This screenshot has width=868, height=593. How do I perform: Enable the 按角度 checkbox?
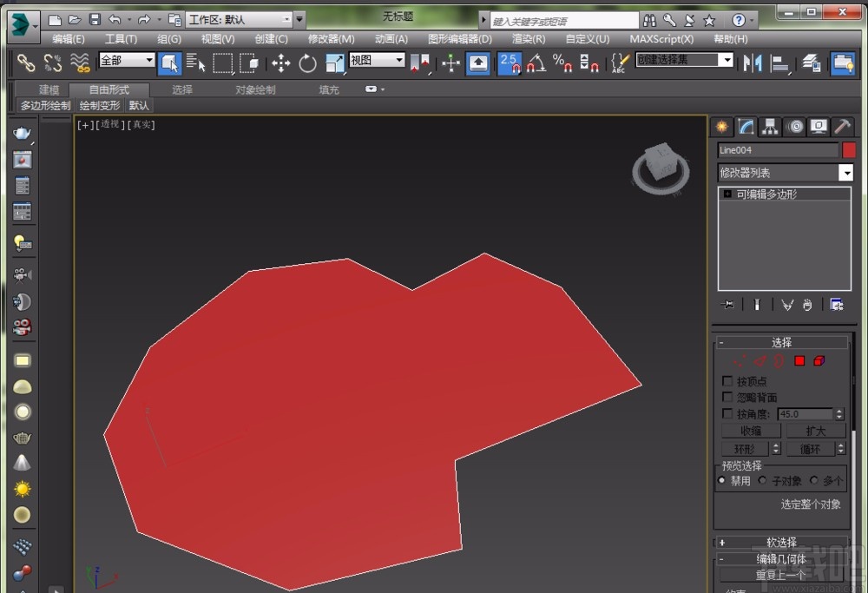point(727,413)
